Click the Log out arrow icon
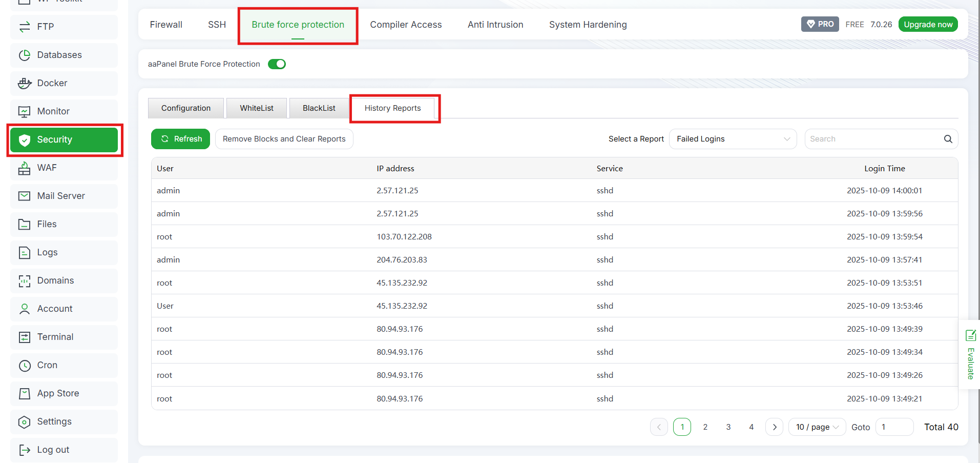This screenshot has width=980, height=463. [24, 450]
